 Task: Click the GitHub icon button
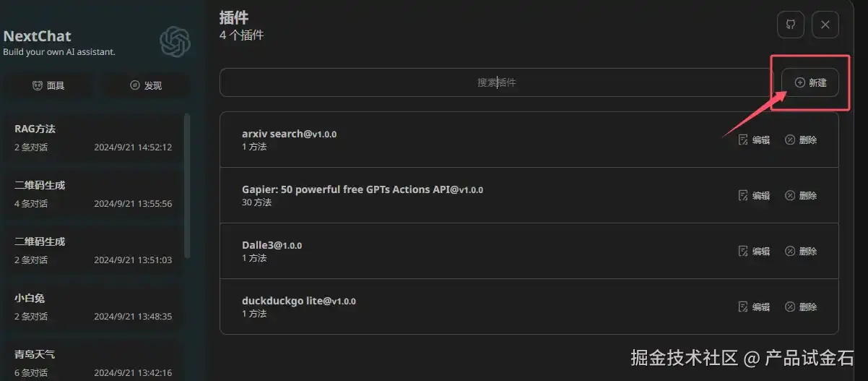point(791,25)
